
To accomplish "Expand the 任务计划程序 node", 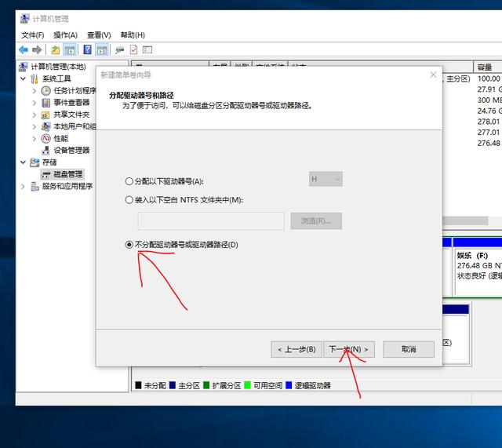I will [35, 91].
